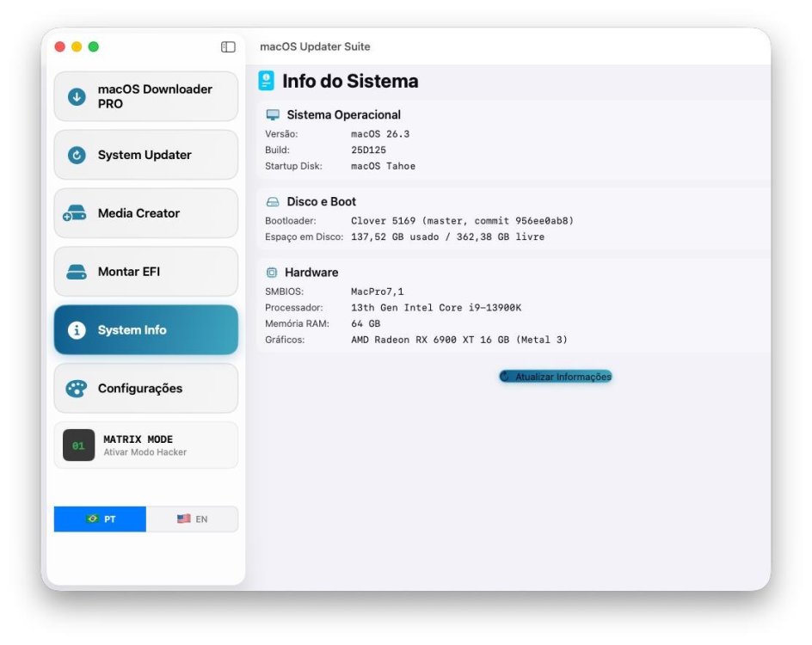The image size is (812, 645).
Task: Click the macOS Downloader PRO download arrow icon
Action: coord(77,96)
